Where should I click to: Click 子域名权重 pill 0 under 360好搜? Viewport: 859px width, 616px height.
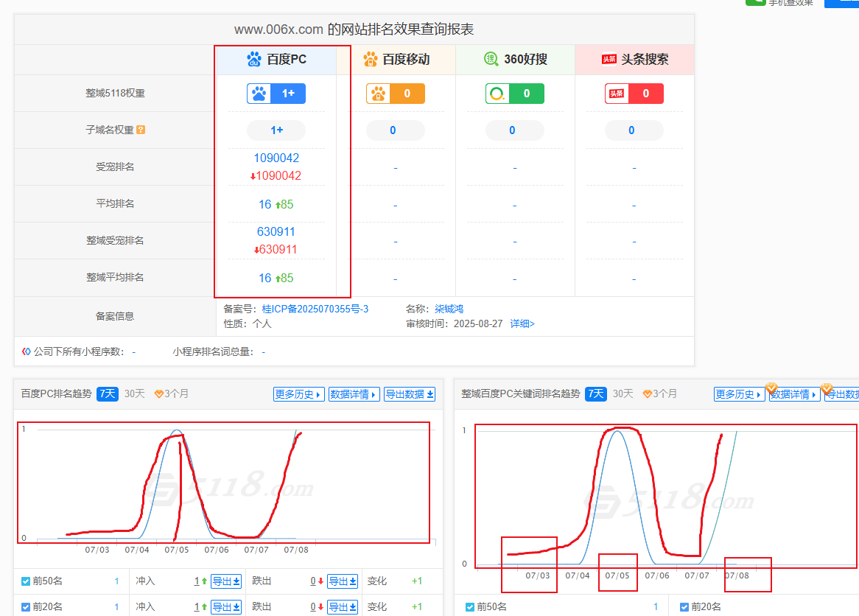pos(515,130)
